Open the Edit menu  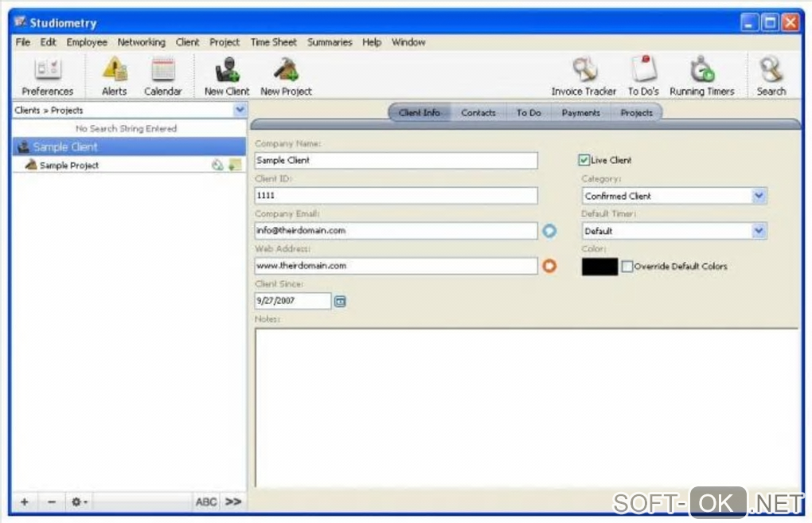[x=48, y=42]
